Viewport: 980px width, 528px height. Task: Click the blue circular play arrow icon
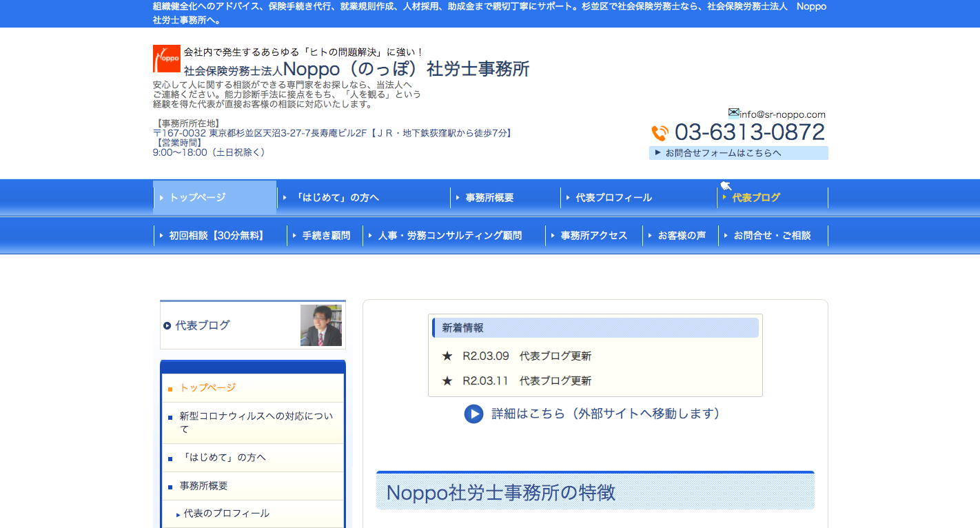[473, 414]
